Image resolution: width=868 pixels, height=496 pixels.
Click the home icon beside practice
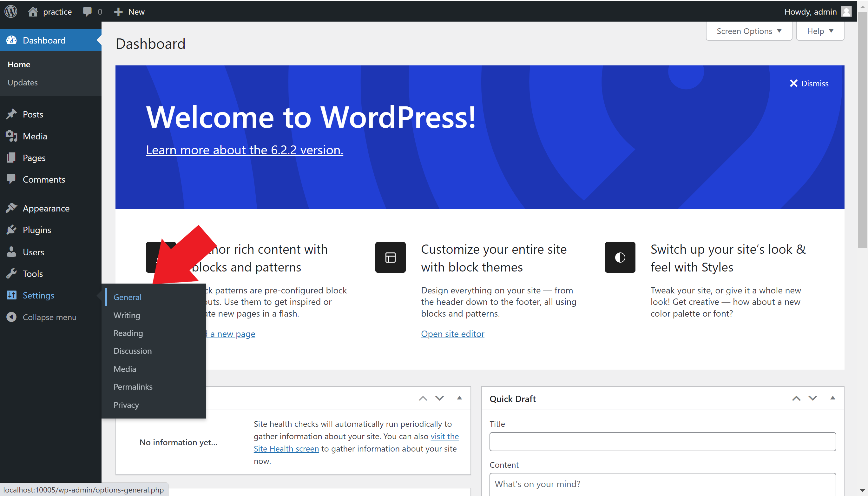click(x=33, y=11)
